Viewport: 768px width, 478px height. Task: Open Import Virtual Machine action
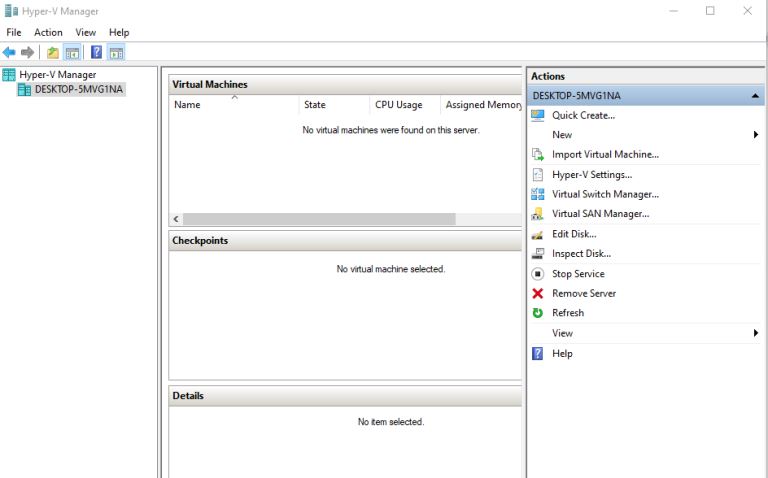tap(605, 155)
